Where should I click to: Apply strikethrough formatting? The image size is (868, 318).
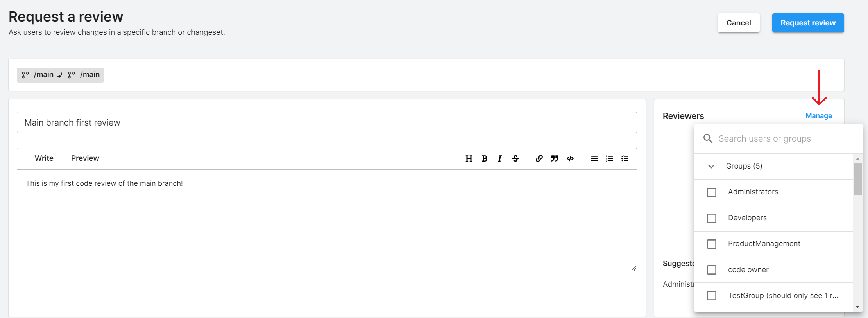pos(515,158)
